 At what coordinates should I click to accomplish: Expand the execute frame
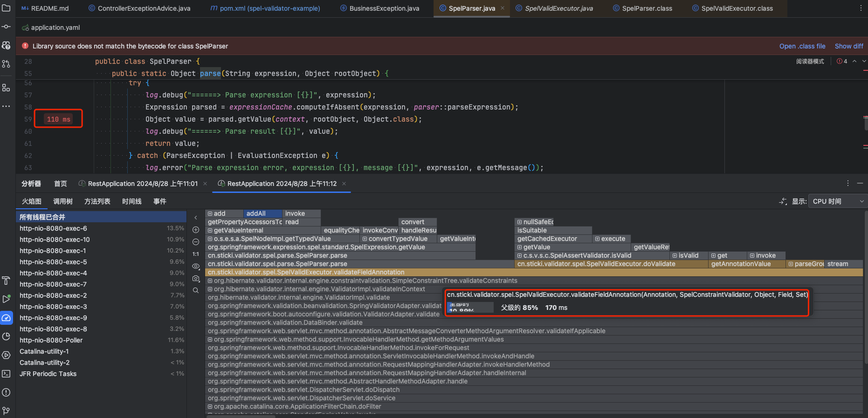(598, 239)
